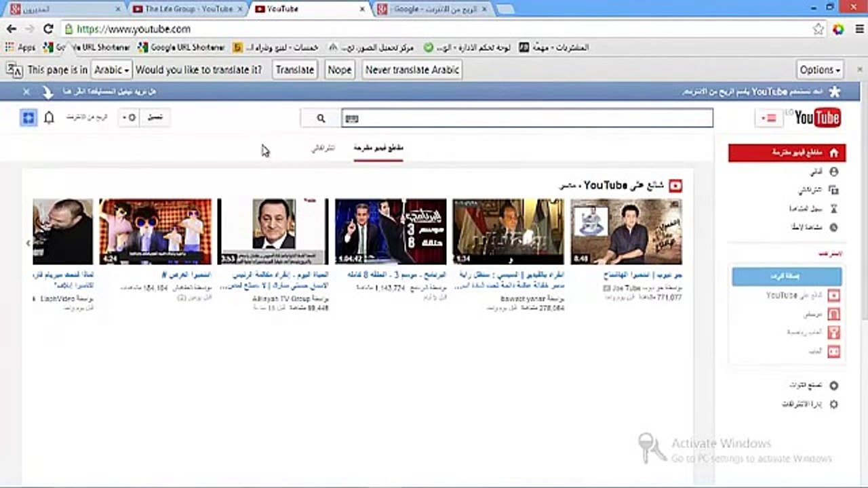Click Never translate Arabic button

pyautogui.click(x=412, y=70)
